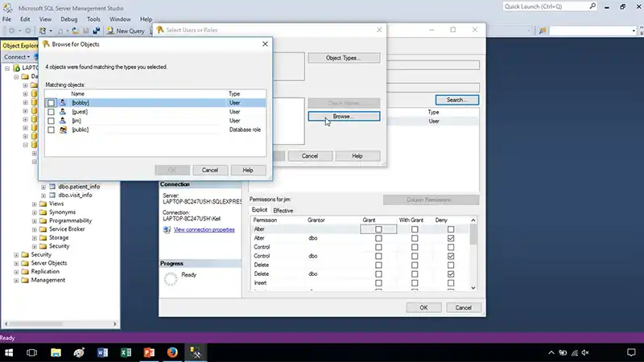Click the Navigate Forward toolbar icon

28,31
